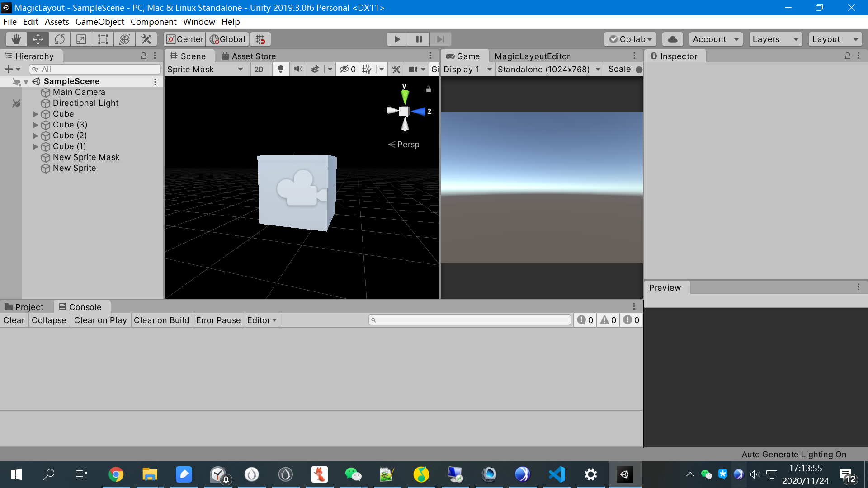Toggle scene lighting bulb icon

tap(281, 69)
